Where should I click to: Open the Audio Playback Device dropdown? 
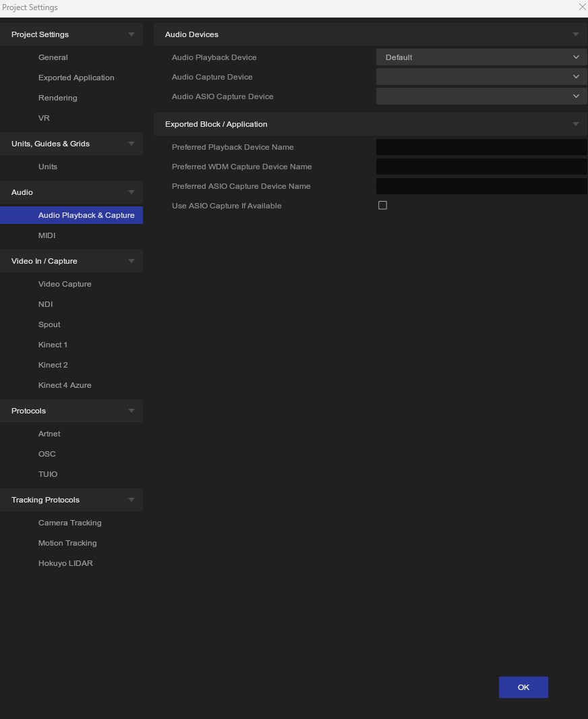click(x=481, y=57)
